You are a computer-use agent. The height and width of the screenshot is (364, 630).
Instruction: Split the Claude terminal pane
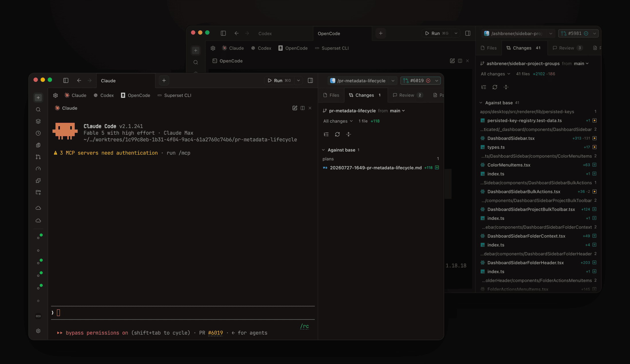pyautogui.click(x=303, y=108)
